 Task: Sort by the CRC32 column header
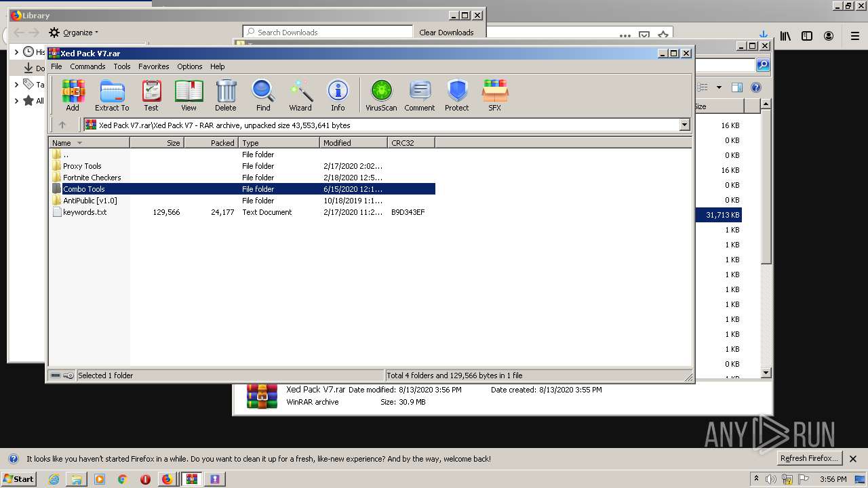[x=411, y=142]
